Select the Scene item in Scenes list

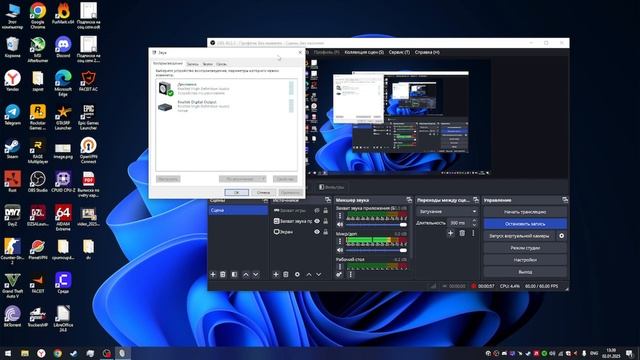[238, 210]
